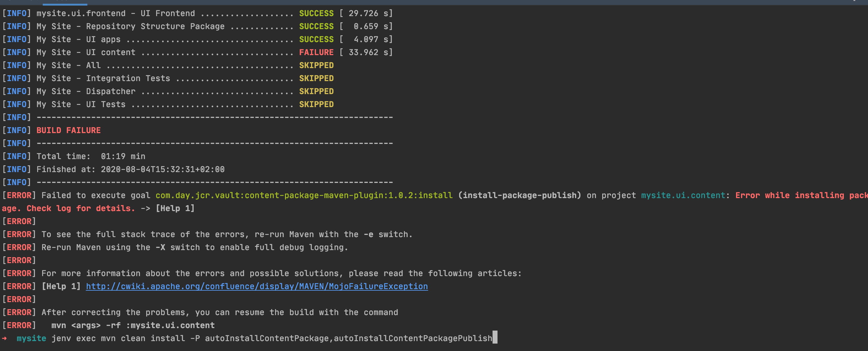Click the first red ERROR tag in the log

(19, 195)
